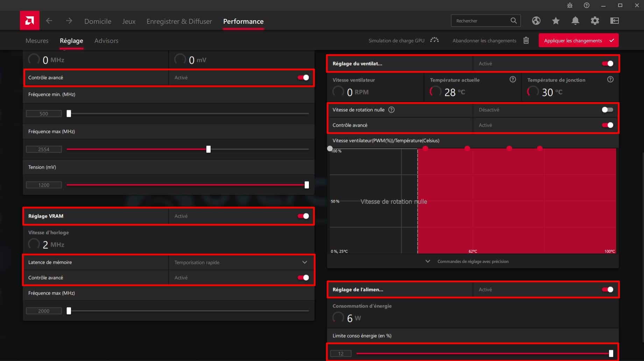Screen dimensions: 644x361
Task: Open the Advisors sub-tab
Action: pyautogui.click(x=106, y=41)
